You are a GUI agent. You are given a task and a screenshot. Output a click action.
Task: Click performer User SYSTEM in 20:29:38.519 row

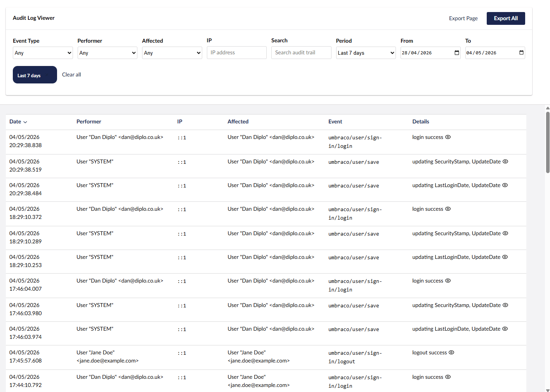click(x=95, y=161)
